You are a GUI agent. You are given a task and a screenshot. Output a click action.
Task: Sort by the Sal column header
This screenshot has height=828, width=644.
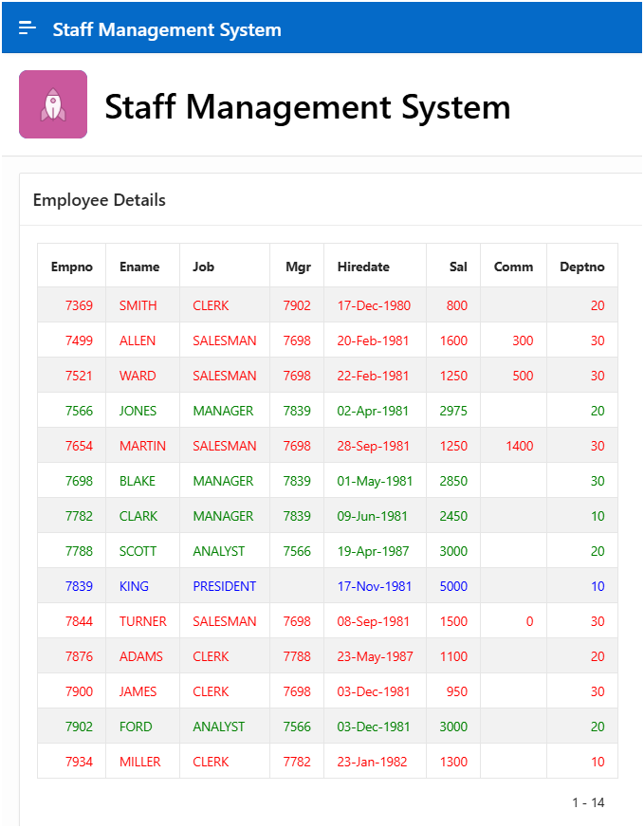(x=458, y=267)
